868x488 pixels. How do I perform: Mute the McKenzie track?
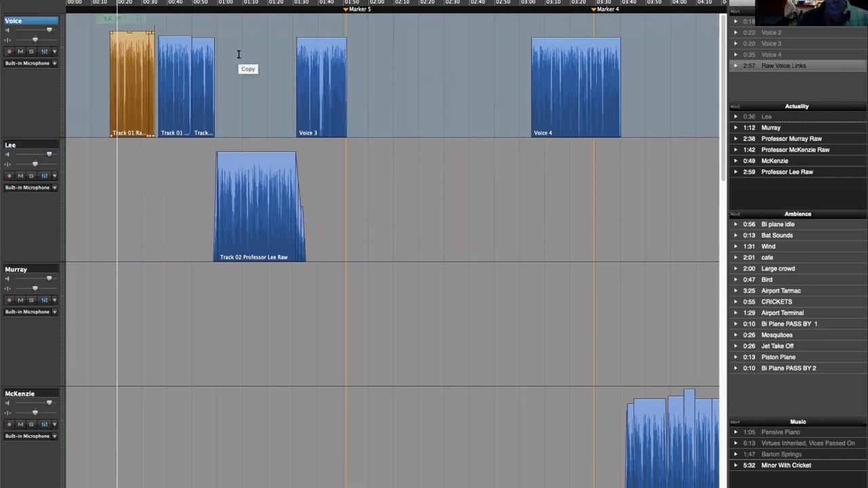tap(20, 424)
